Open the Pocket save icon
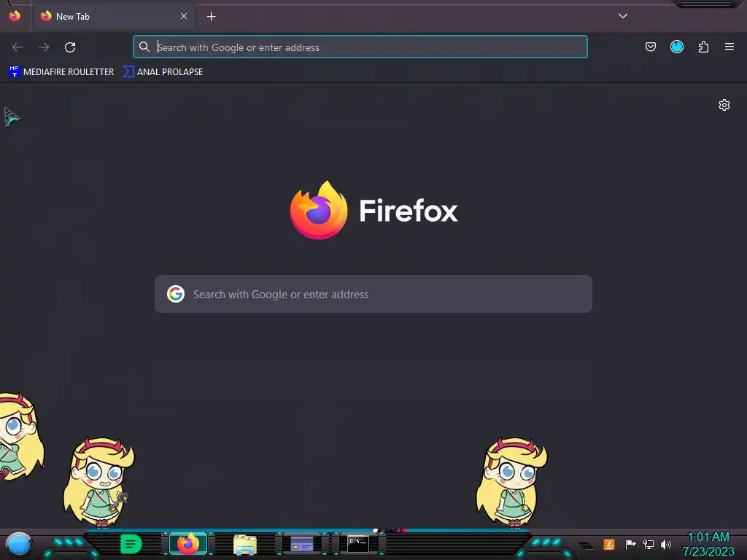This screenshot has height=560, width=747. [650, 47]
